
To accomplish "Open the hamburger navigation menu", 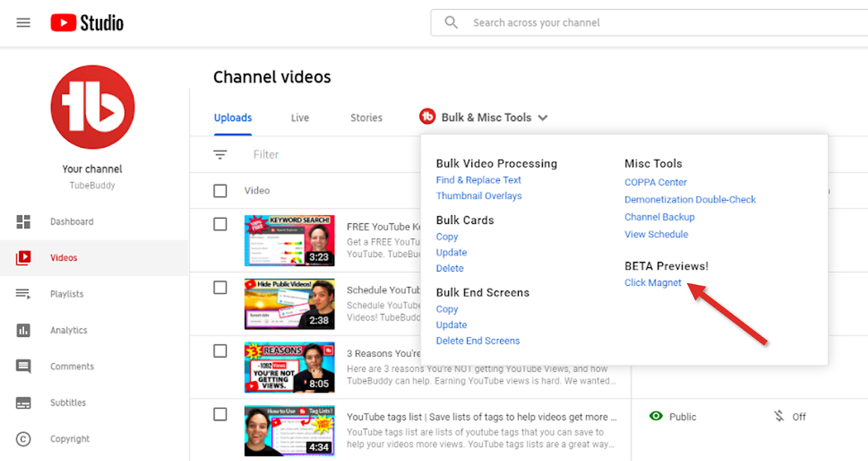I will coord(23,23).
